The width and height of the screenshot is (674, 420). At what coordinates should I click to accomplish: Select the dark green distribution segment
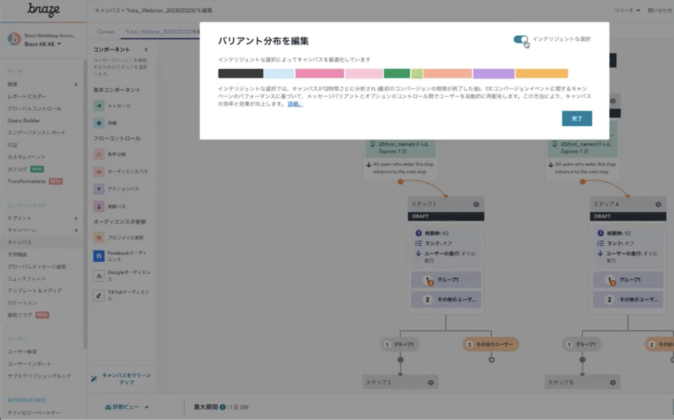tap(397, 74)
